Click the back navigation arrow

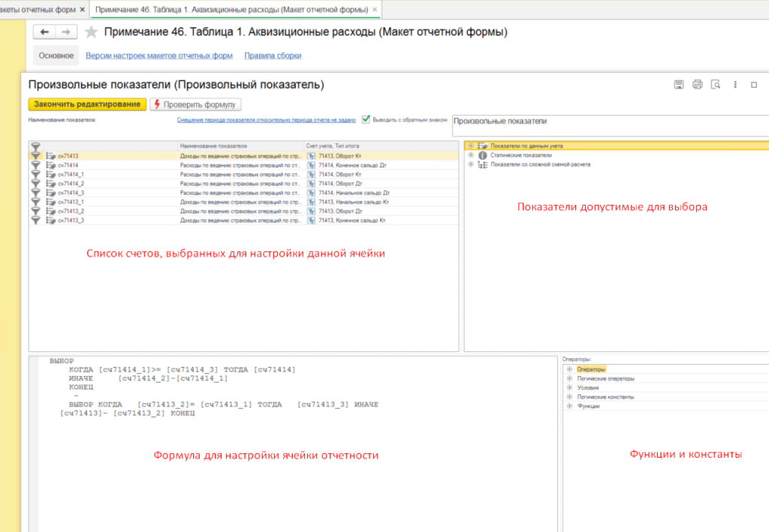(45, 32)
